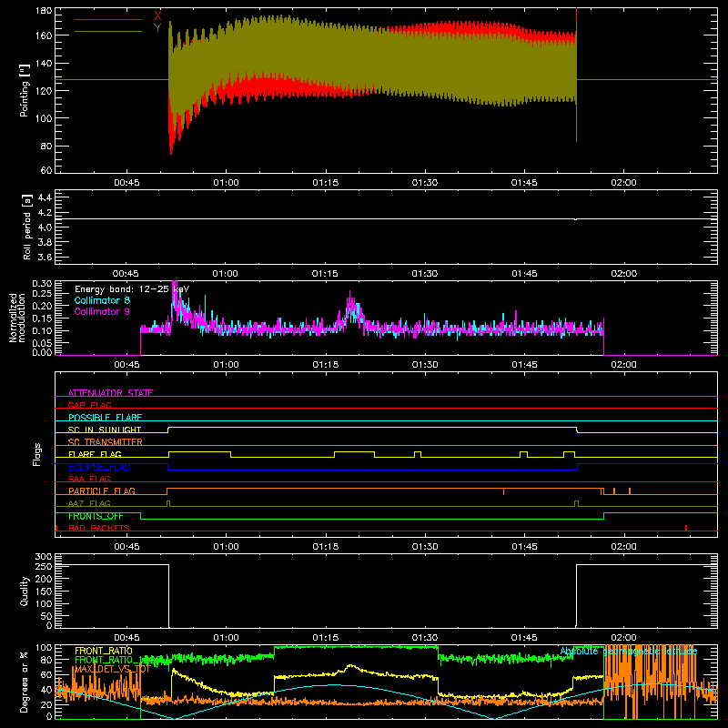Click the Quality axis title
Viewport: 728px width, 728px height.
[x=25, y=591]
